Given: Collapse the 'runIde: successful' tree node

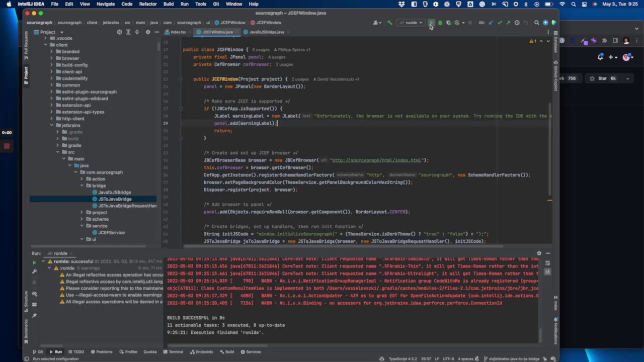Looking at the screenshot, I should click(43, 261).
